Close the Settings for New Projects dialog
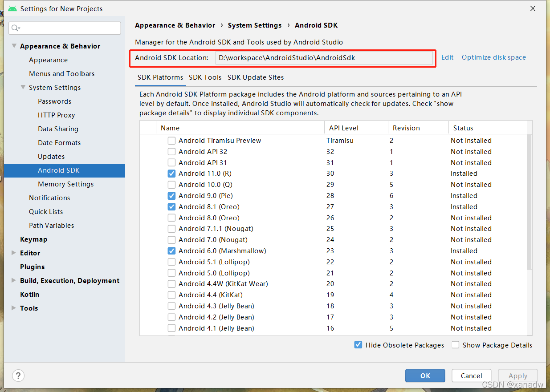Viewport: 550px width, 392px height. pyautogui.click(x=533, y=8)
